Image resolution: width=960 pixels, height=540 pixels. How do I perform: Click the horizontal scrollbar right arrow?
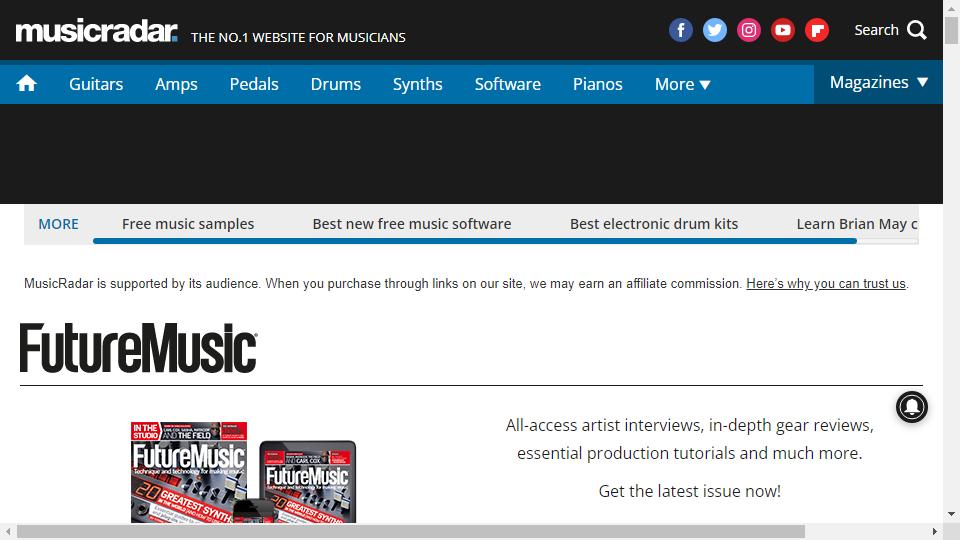pos(934,531)
